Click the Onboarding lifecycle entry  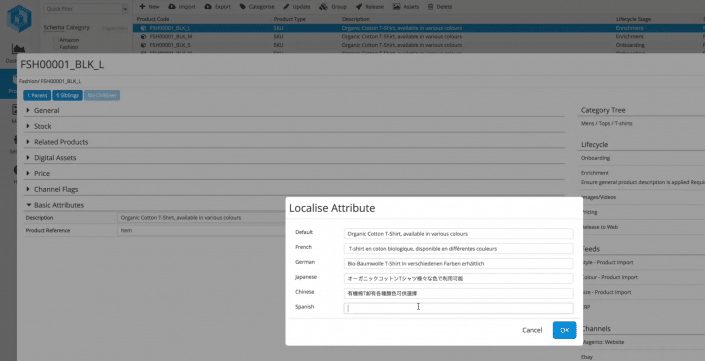(595, 158)
